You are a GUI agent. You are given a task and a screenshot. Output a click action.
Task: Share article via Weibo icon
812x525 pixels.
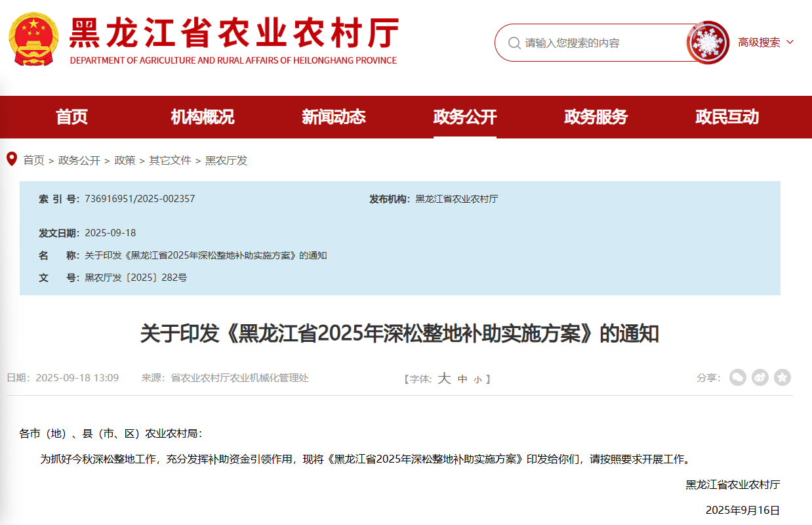(760, 377)
